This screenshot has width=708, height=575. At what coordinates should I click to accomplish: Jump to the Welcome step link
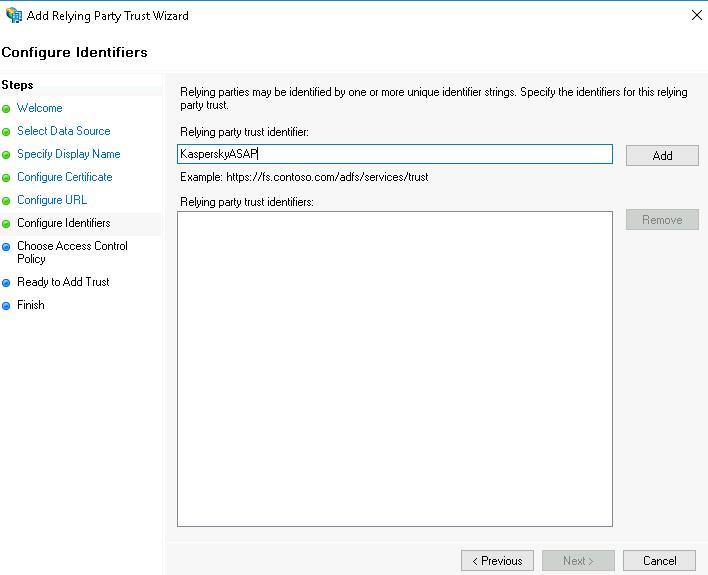tap(39, 108)
